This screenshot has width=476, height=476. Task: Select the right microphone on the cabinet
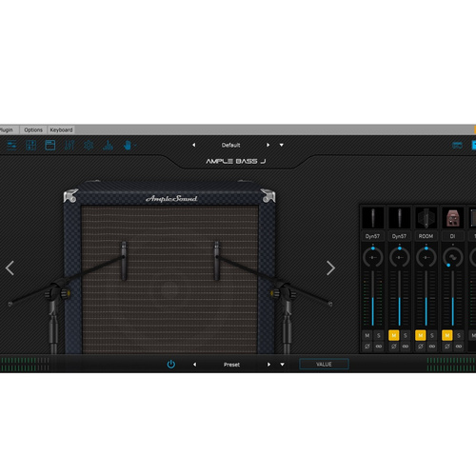point(216,261)
